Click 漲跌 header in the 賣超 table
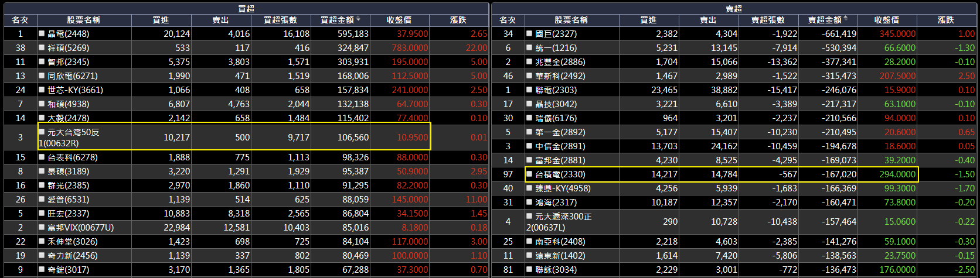 pyautogui.click(x=946, y=20)
